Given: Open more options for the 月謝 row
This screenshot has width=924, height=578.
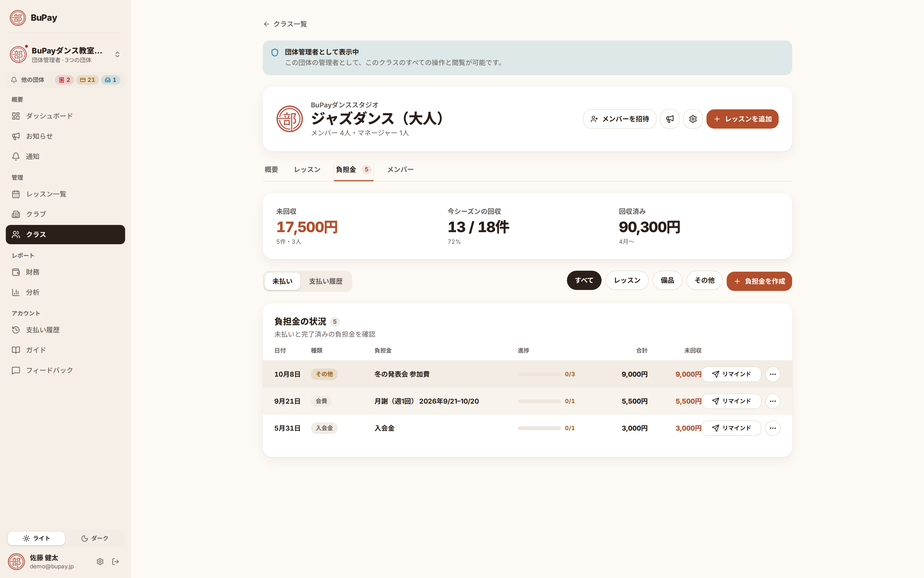Looking at the screenshot, I should 772,401.
